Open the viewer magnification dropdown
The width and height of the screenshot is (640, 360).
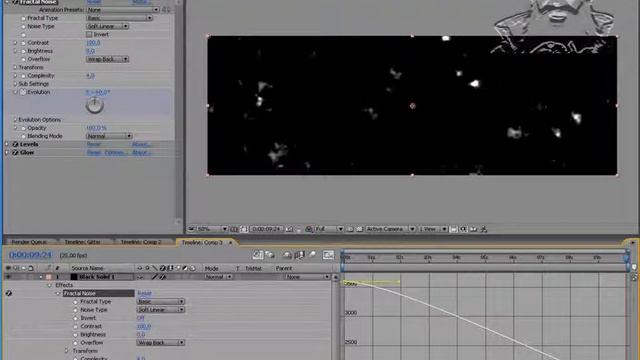point(211,229)
